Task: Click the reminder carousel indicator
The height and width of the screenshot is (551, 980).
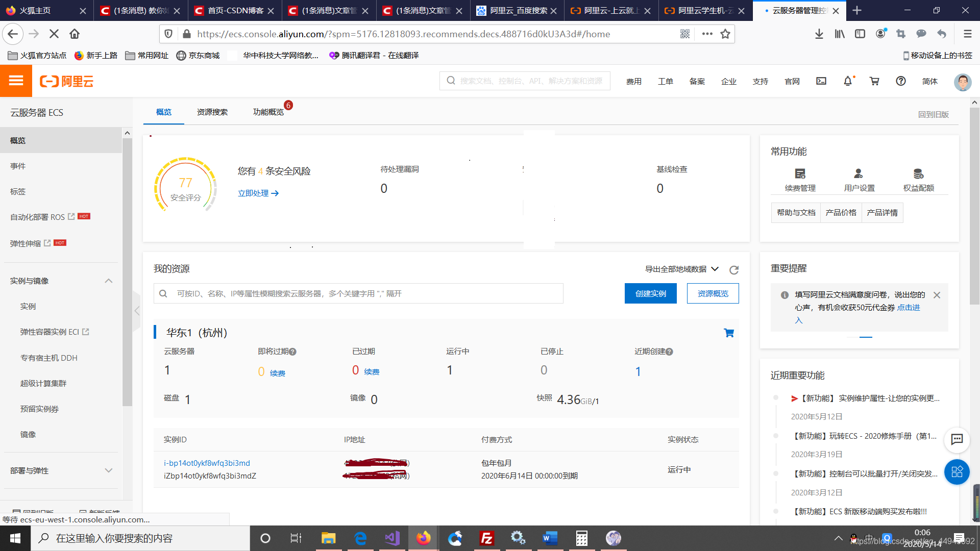Action: click(866, 337)
